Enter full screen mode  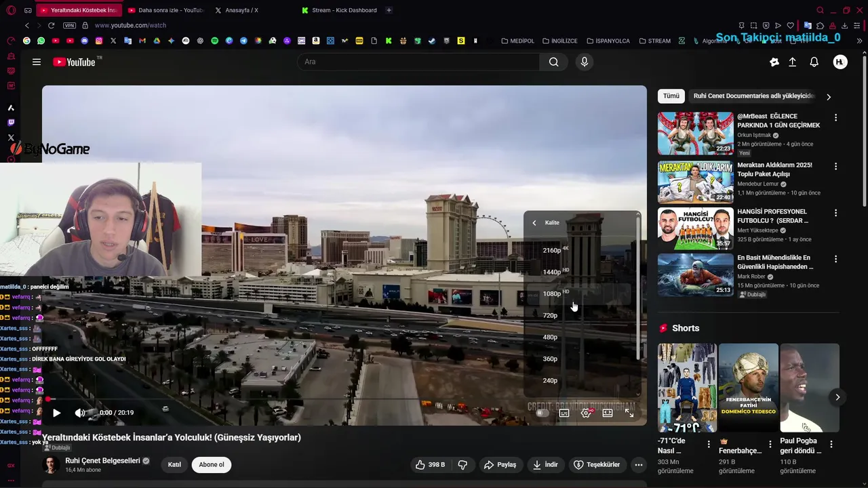pos(629,413)
